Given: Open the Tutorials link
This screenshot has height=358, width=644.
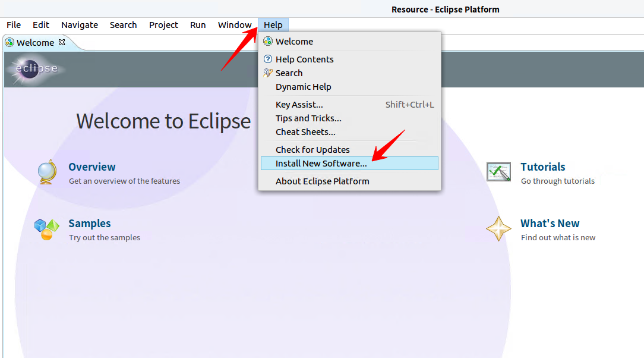Looking at the screenshot, I should pos(543,167).
